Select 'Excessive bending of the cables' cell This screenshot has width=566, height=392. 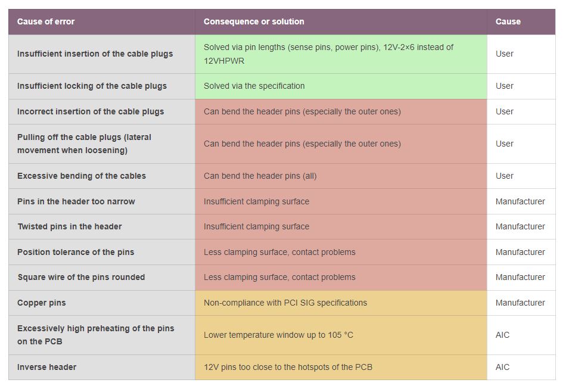pyautogui.click(x=102, y=176)
